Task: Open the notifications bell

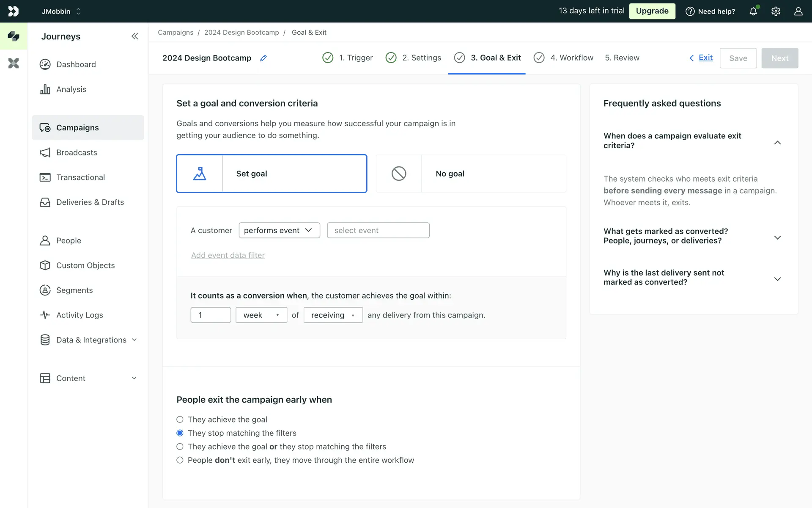Action: [753, 11]
